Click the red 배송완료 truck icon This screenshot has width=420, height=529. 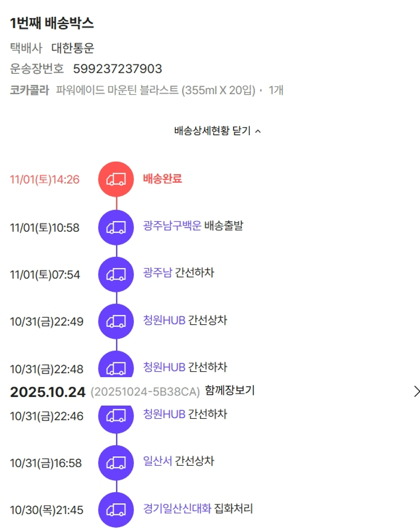pos(116,180)
